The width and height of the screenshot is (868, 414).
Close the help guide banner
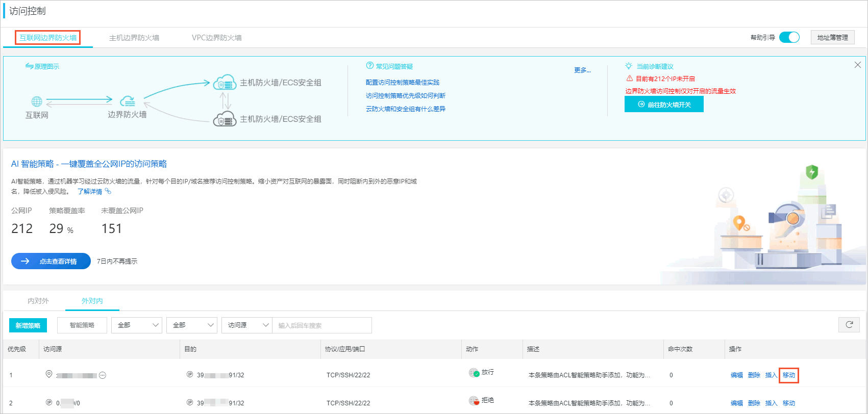click(858, 65)
